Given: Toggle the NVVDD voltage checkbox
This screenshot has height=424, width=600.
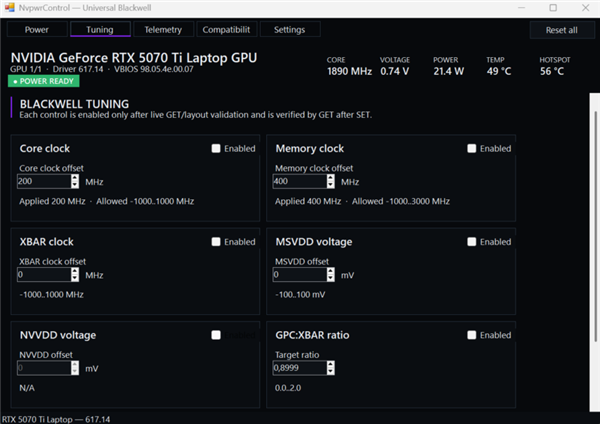Looking at the screenshot, I should tap(216, 335).
